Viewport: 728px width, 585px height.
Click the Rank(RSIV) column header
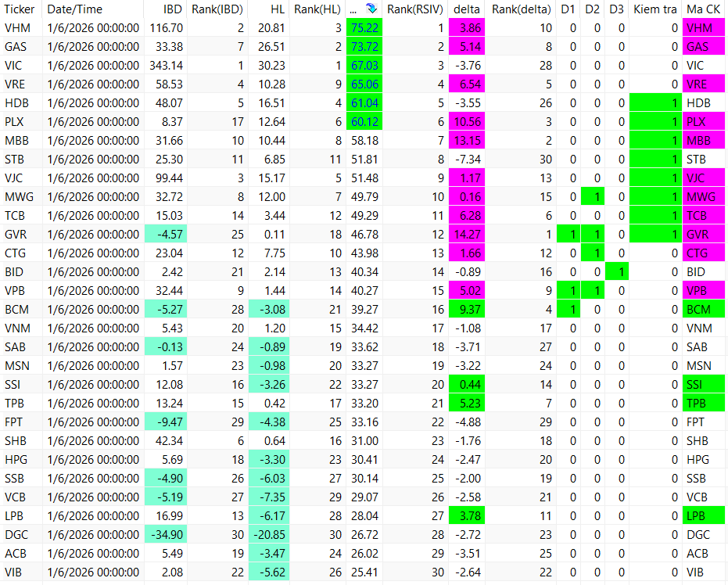click(x=415, y=9)
